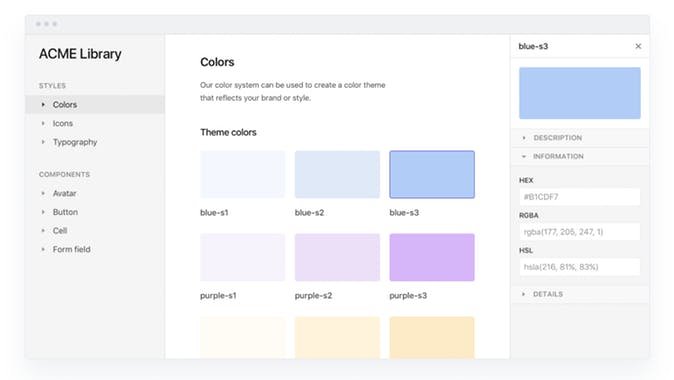The height and width of the screenshot is (380, 674).
Task: Expand the Avatar tree arrow
Action: [43, 193]
